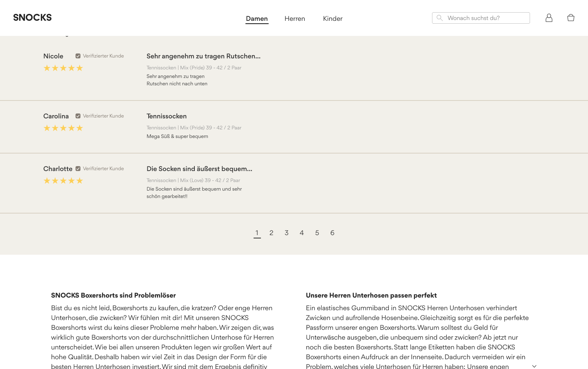
Task: Click heading 'Unsere Herren Unterhosen passen perfekt'
Action: pos(371,295)
